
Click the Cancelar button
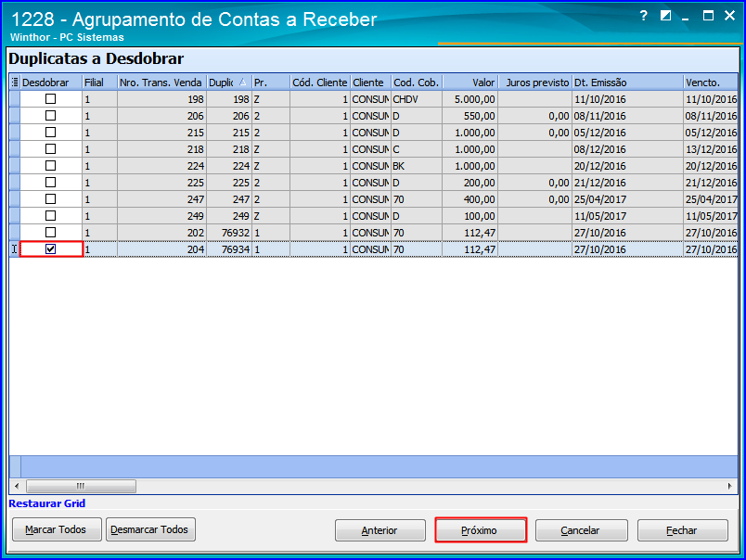[x=582, y=530]
